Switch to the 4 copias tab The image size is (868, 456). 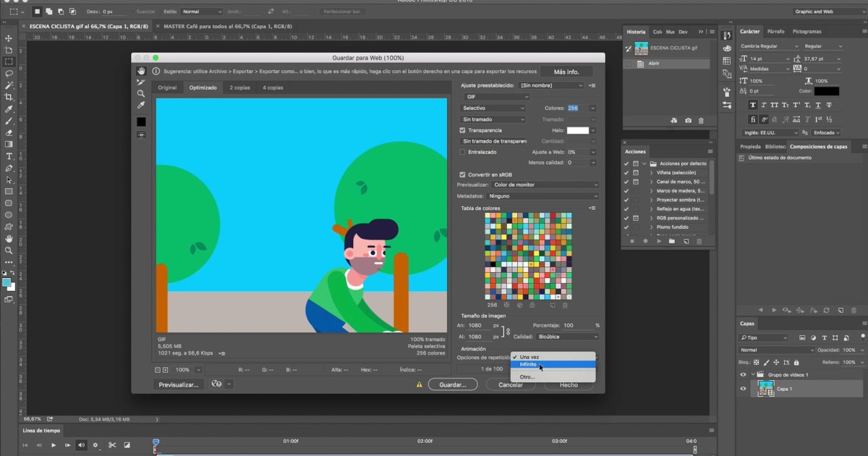tap(273, 88)
